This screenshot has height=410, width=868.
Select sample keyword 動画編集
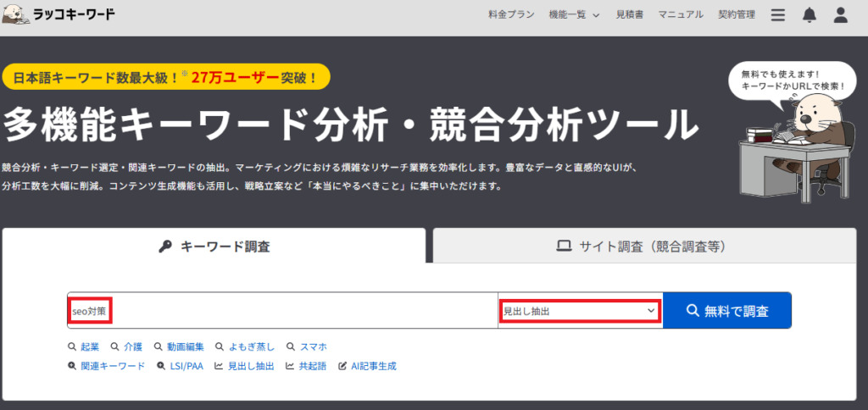pos(179,347)
